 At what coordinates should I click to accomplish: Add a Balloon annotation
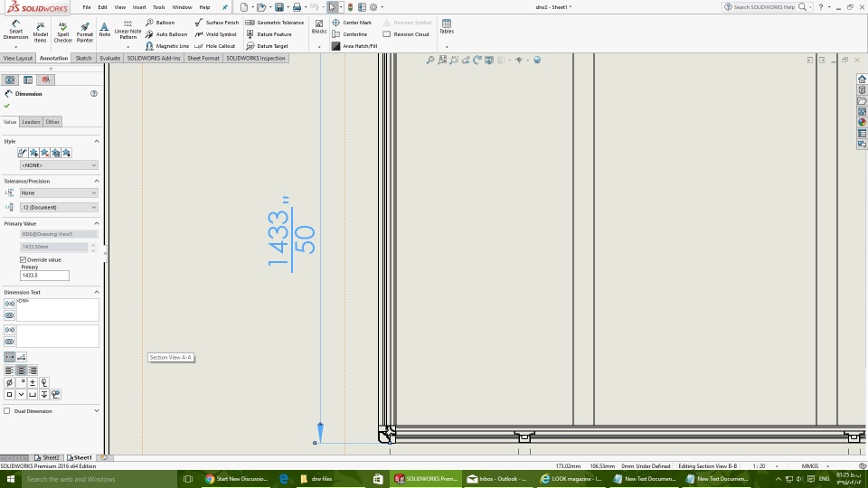coord(161,23)
